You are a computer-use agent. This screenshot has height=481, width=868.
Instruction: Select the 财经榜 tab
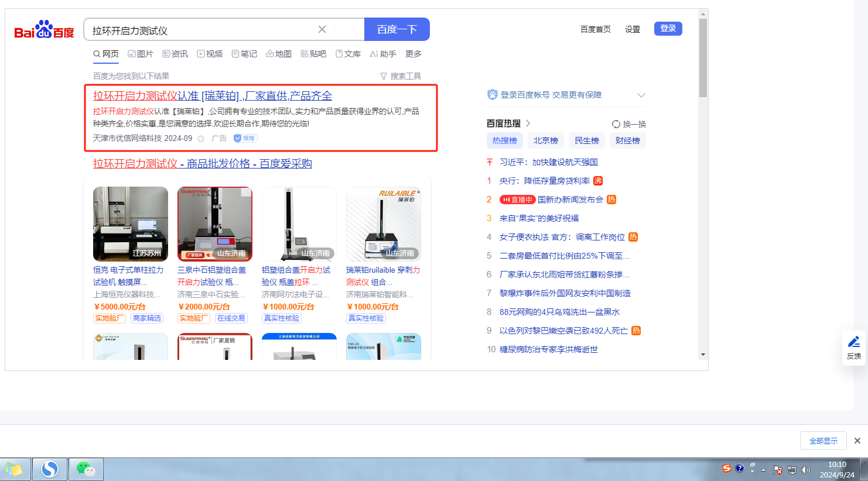click(x=628, y=140)
